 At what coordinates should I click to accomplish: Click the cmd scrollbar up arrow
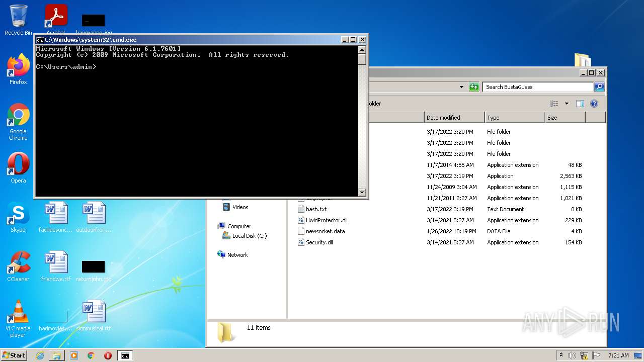[x=362, y=49]
